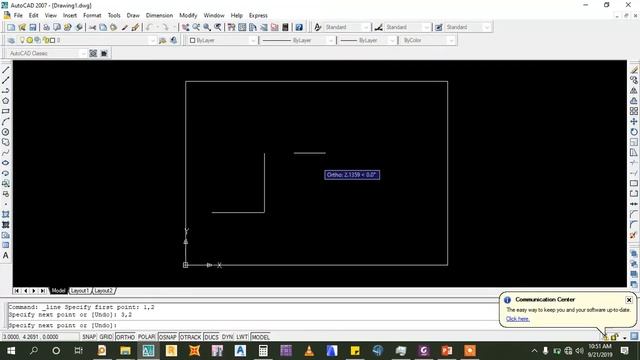Screen dimensions: 640x360
Task: Select the Multiline Text tool
Action: tap(6, 256)
